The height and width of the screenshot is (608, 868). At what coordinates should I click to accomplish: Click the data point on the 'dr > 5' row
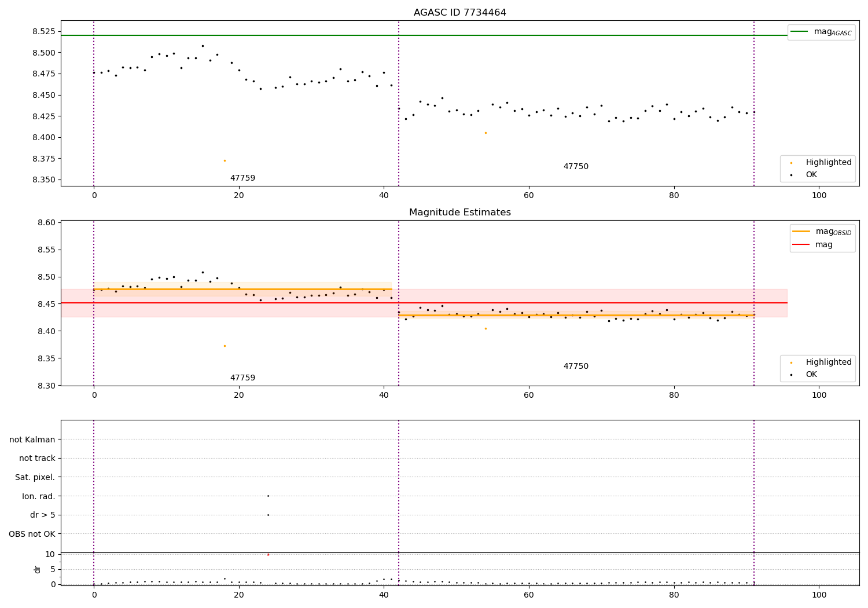tap(268, 515)
